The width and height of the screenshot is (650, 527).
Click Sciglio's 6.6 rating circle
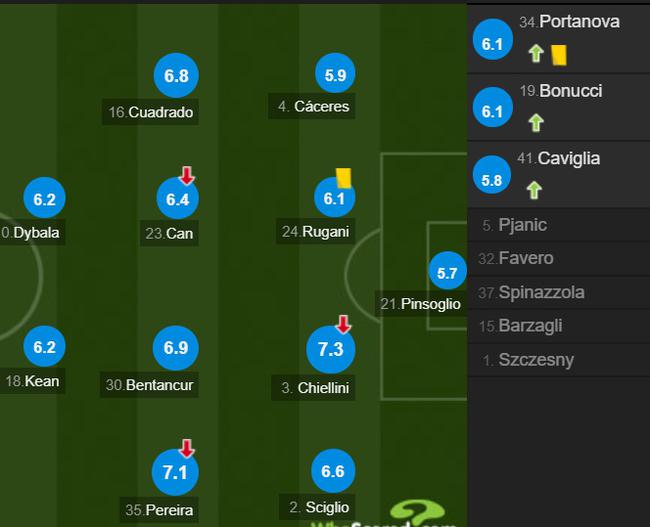333,471
